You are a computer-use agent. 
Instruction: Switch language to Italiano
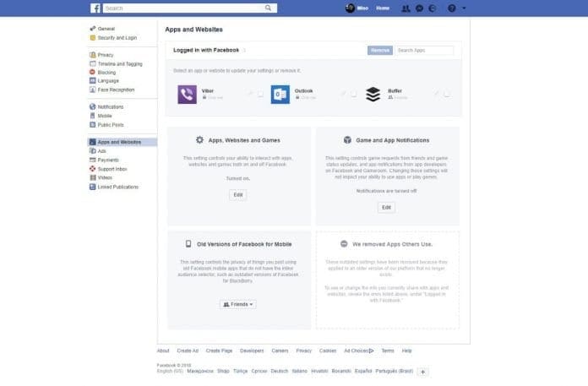[x=300, y=371]
